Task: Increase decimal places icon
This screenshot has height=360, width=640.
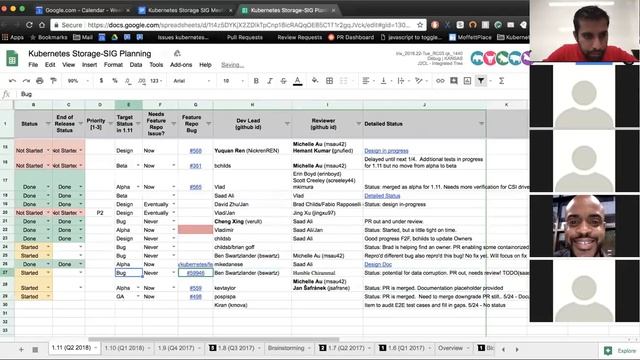Action: coord(142,81)
